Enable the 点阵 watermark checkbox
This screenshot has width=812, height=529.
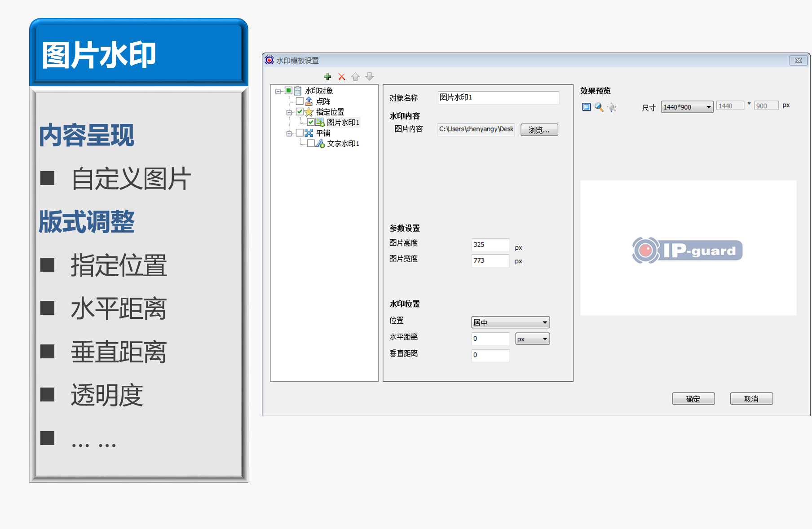tap(300, 101)
